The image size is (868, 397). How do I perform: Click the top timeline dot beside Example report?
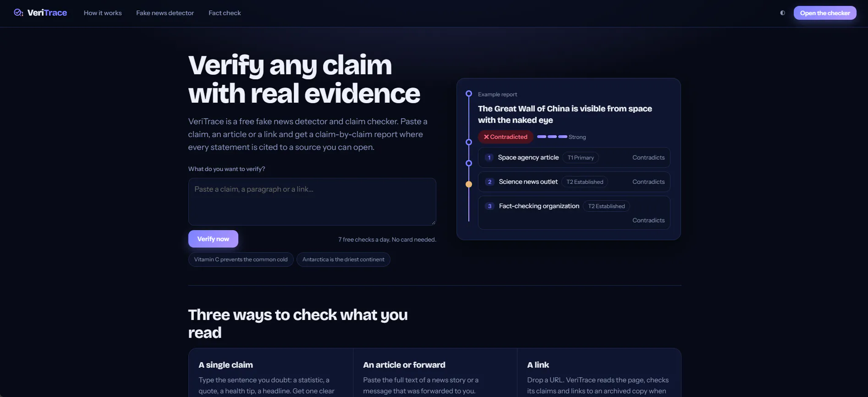(x=469, y=94)
